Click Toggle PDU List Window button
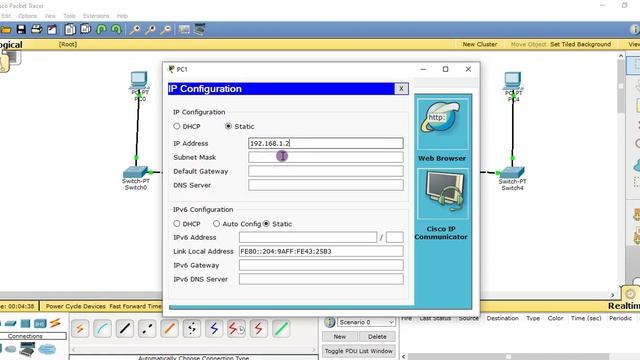 359,351
